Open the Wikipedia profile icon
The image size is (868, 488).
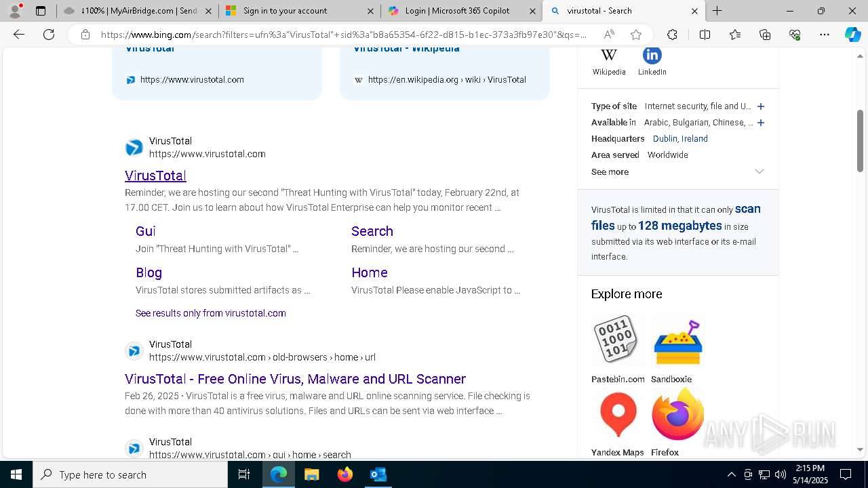click(x=609, y=61)
